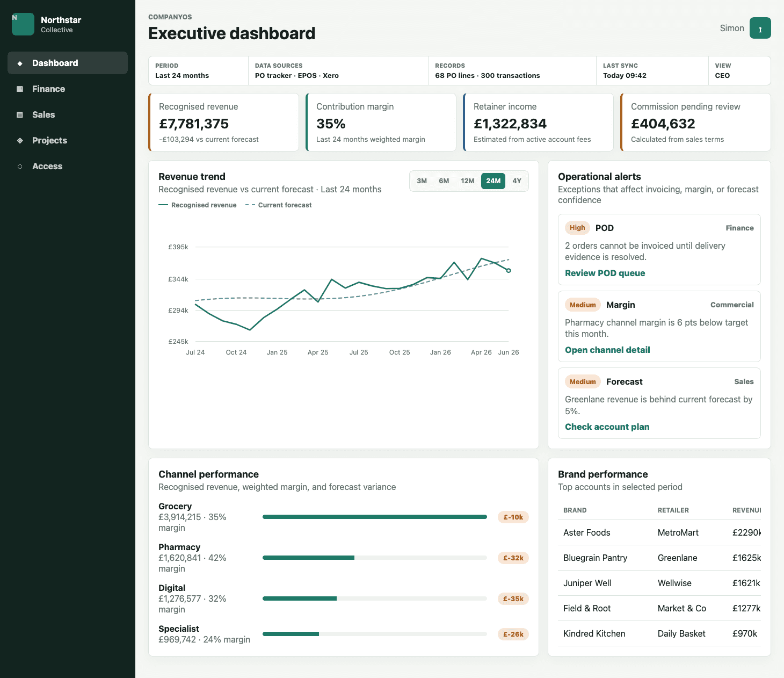Image resolution: width=784 pixels, height=678 pixels.
Task: Click the Data sources PO tracker · EPOS · Xero field
Action: [338, 70]
